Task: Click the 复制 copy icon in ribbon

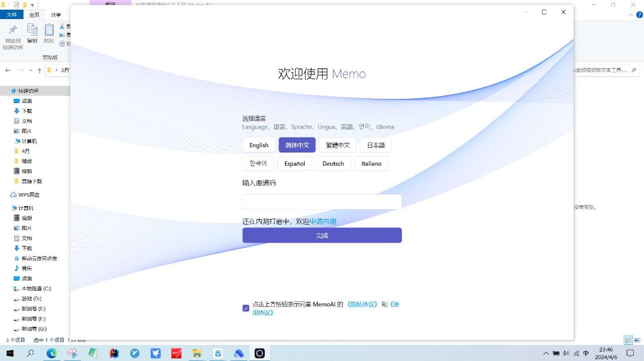Action: [x=32, y=30]
